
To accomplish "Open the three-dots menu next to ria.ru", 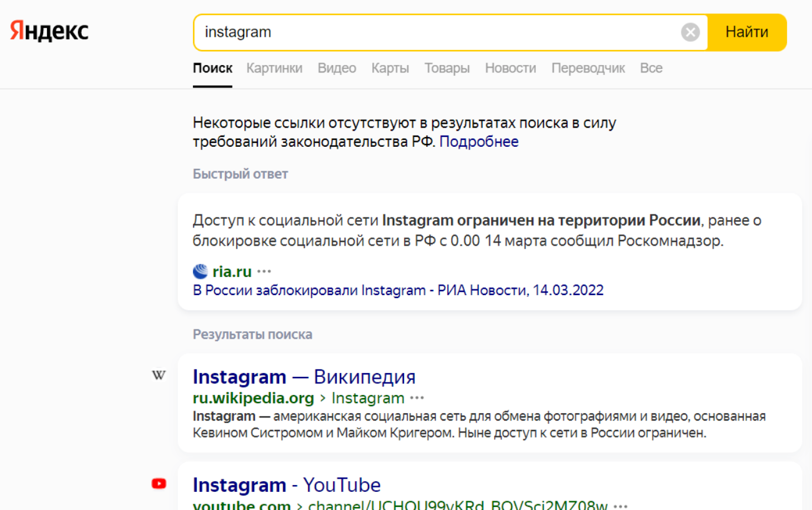I will click(264, 271).
